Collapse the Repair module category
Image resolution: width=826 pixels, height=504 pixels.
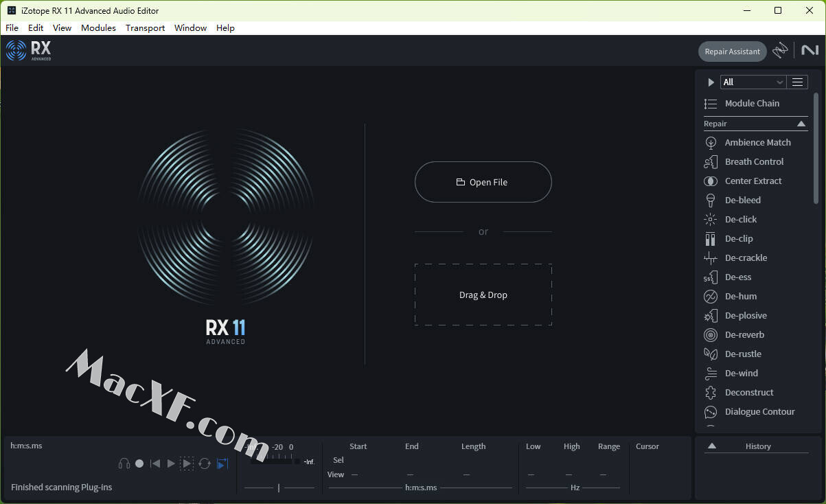tap(801, 124)
